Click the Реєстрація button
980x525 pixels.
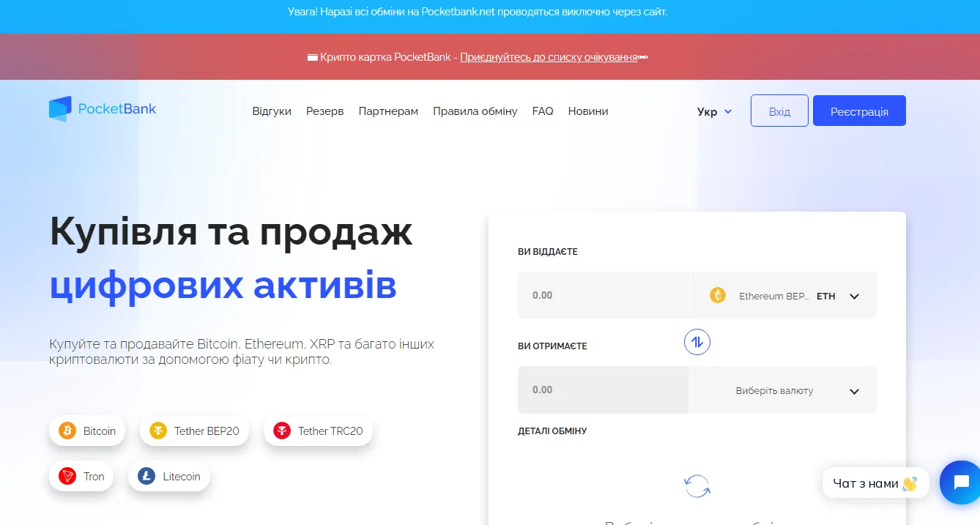pyautogui.click(x=858, y=110)
